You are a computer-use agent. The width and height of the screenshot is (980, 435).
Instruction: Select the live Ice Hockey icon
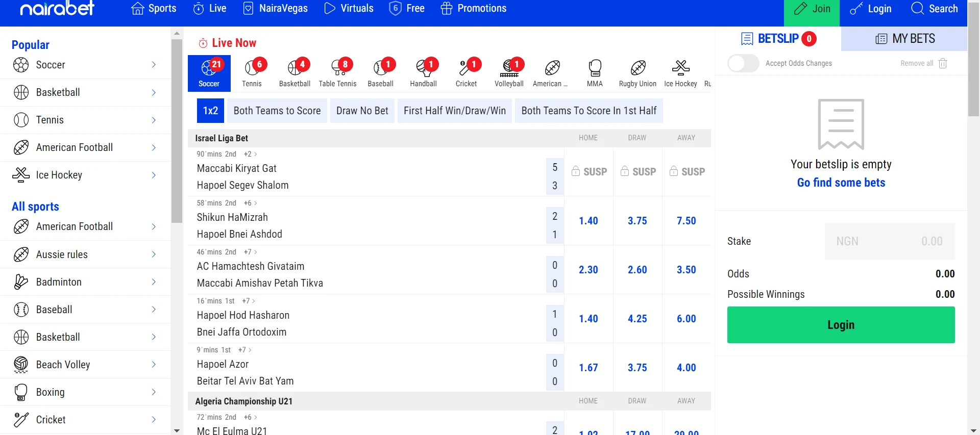click(x=680, y=73)
